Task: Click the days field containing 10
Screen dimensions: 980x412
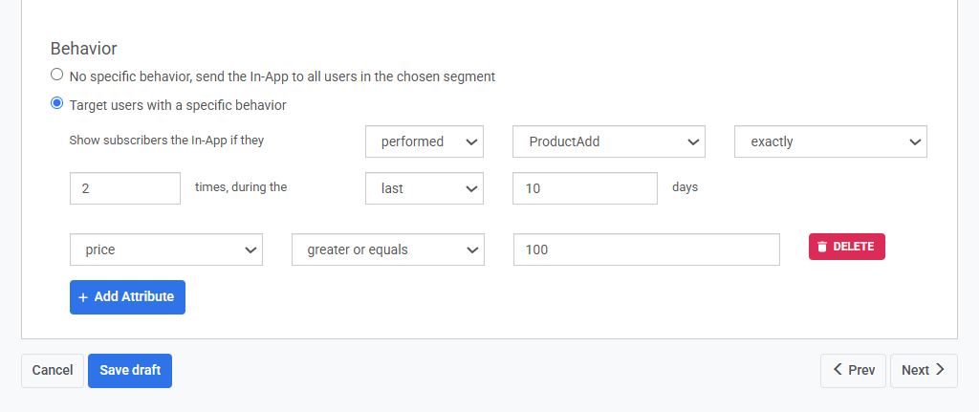Action: coord(585,188)
